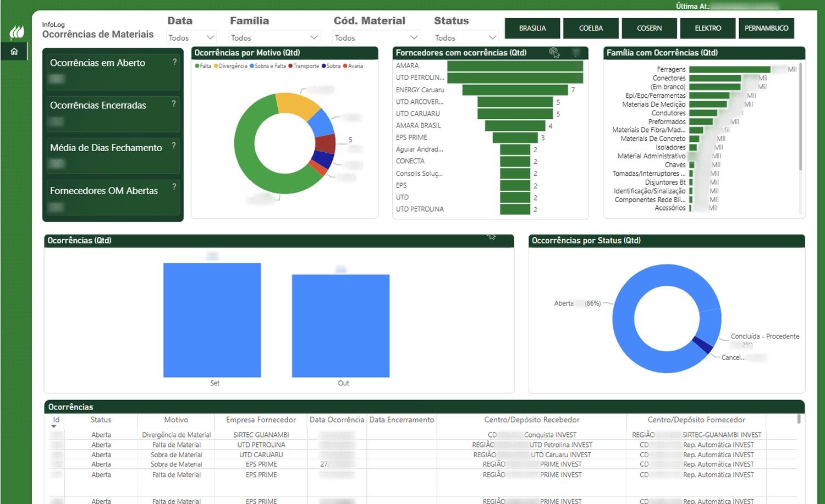Click the PERNAMBUCO button
Image resolution: width=825 pixels, height=504 pixels.
766,28
